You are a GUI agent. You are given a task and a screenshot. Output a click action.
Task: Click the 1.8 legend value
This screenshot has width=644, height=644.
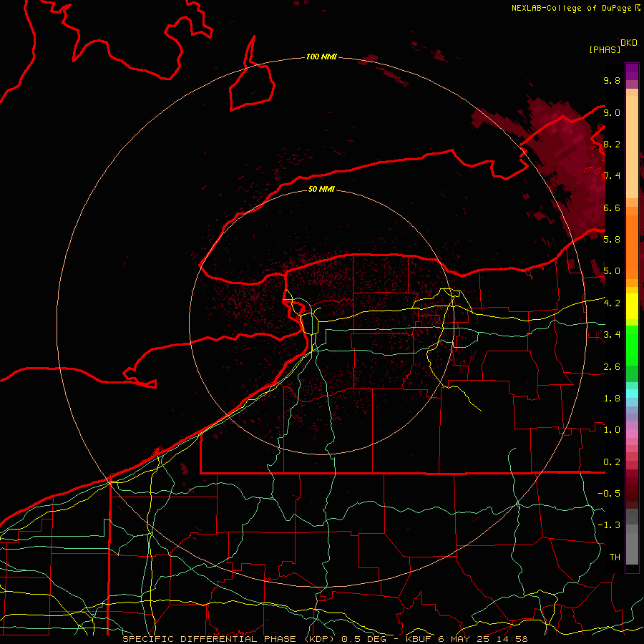612,399
